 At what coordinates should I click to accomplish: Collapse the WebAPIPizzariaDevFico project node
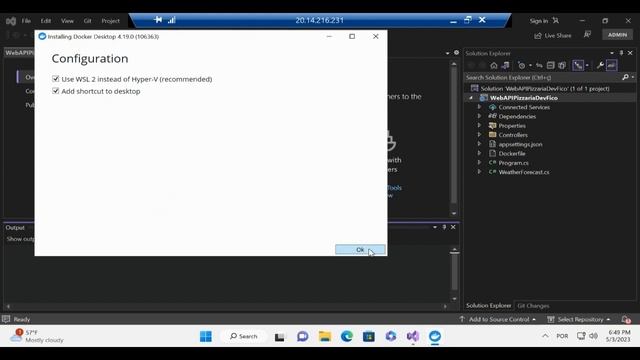(x=471, y=98)
